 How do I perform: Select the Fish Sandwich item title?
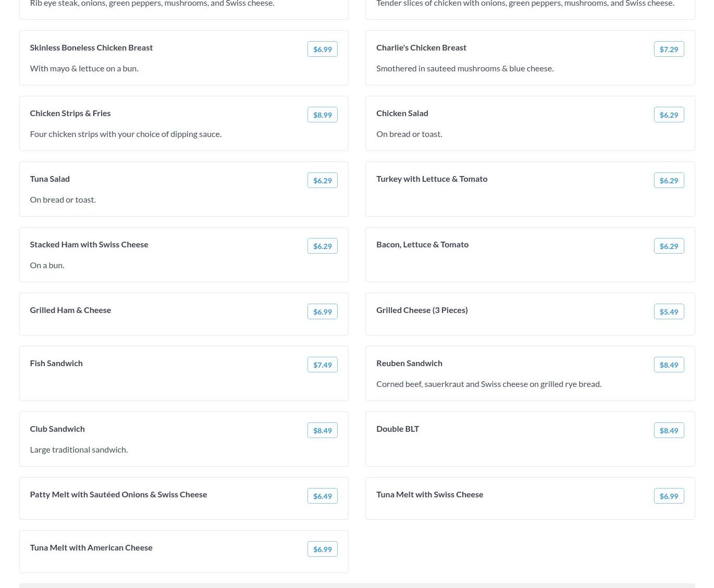coord(56,363)
